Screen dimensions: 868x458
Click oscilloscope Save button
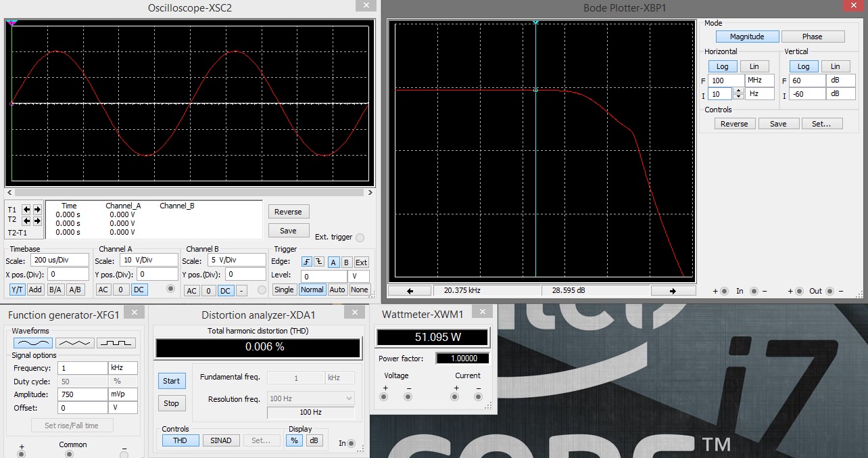pos(289,231)
